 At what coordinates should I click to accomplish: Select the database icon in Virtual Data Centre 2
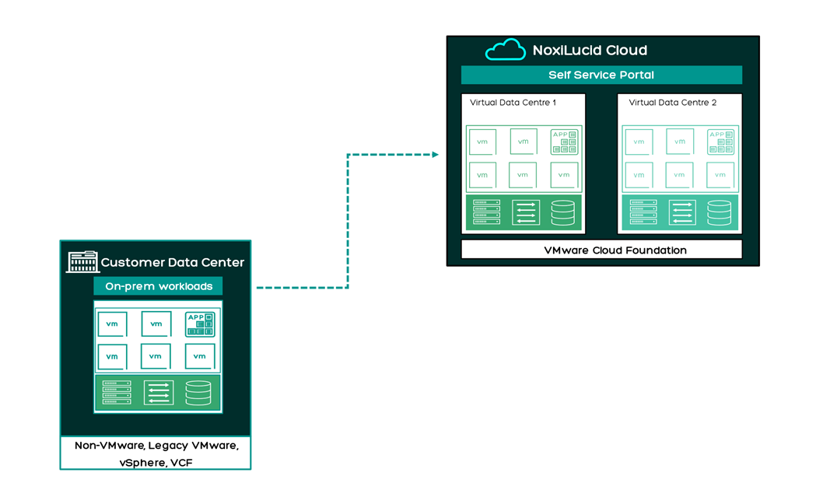click(x=719, y=212)
